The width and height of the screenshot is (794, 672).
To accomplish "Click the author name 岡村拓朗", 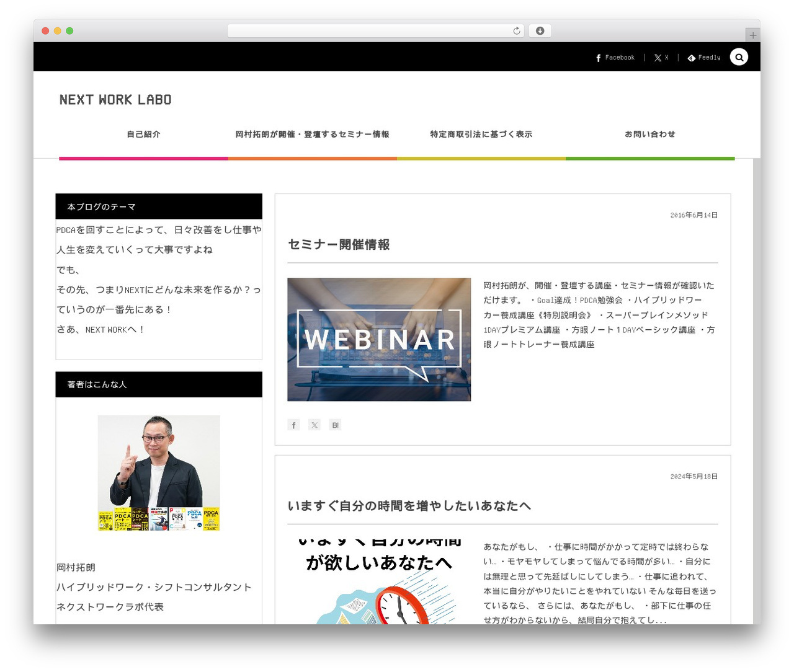I will (x=76, y=567).
